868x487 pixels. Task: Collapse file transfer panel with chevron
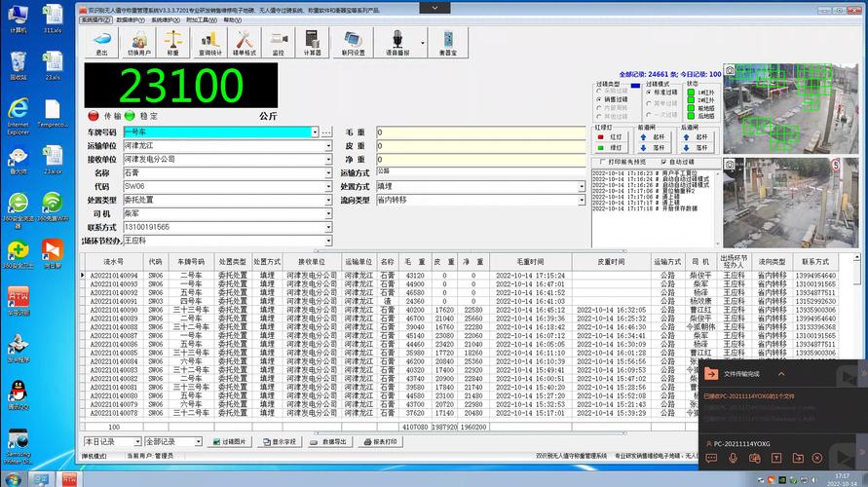click(781, 374)
